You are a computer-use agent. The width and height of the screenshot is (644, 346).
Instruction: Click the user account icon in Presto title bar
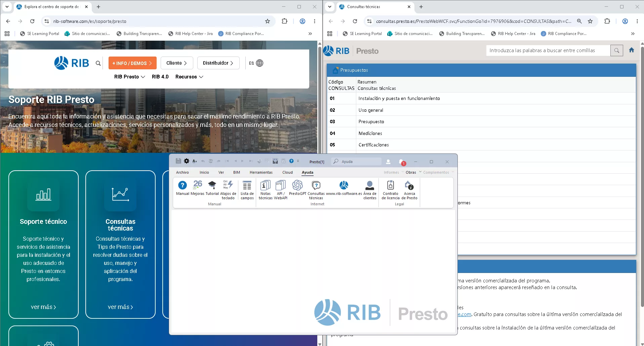point(388,162)
